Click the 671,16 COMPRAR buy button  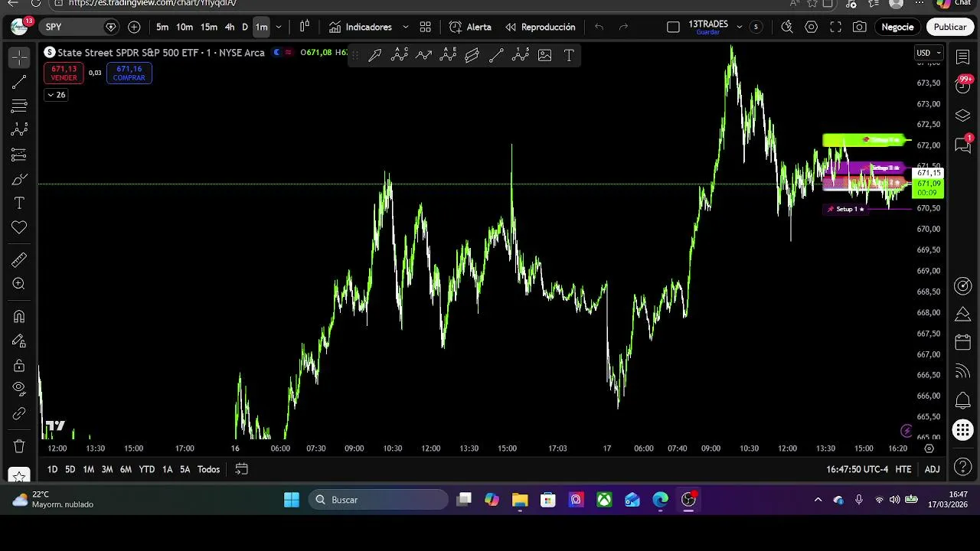pyautogui.click(x=129, y=73)
